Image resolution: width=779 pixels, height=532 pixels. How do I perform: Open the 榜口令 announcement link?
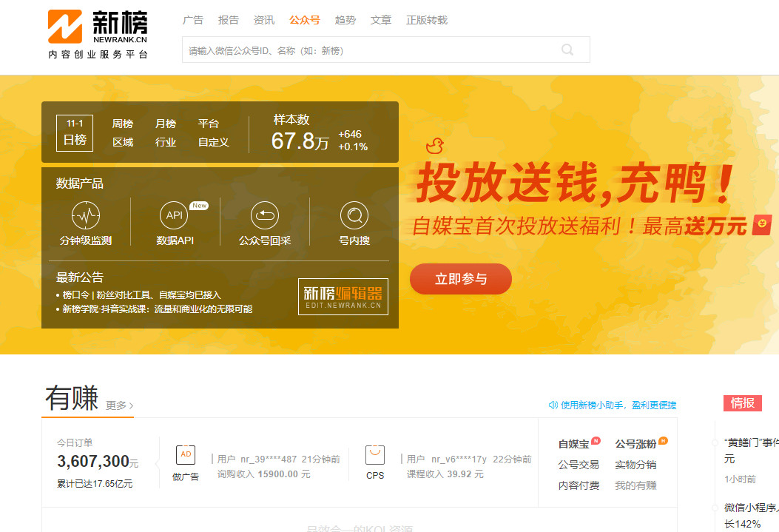pos(141,295)
